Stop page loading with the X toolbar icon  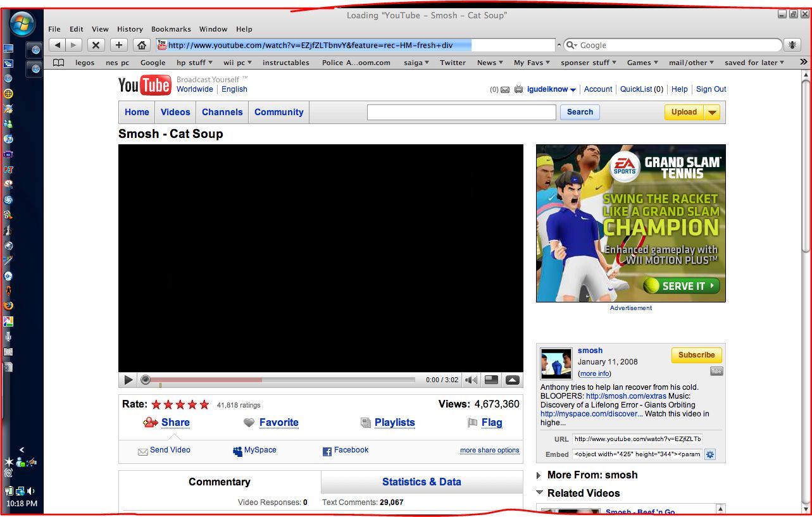96,45
